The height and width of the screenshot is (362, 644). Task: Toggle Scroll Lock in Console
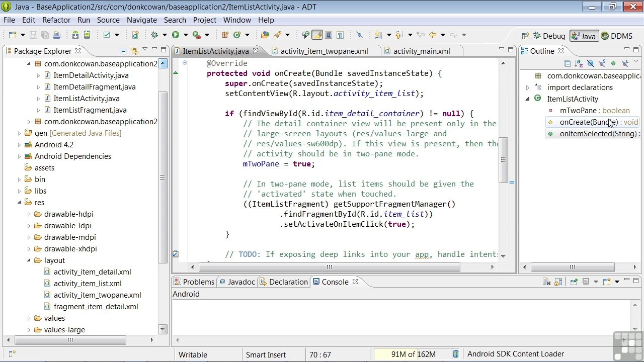[558, 282]
